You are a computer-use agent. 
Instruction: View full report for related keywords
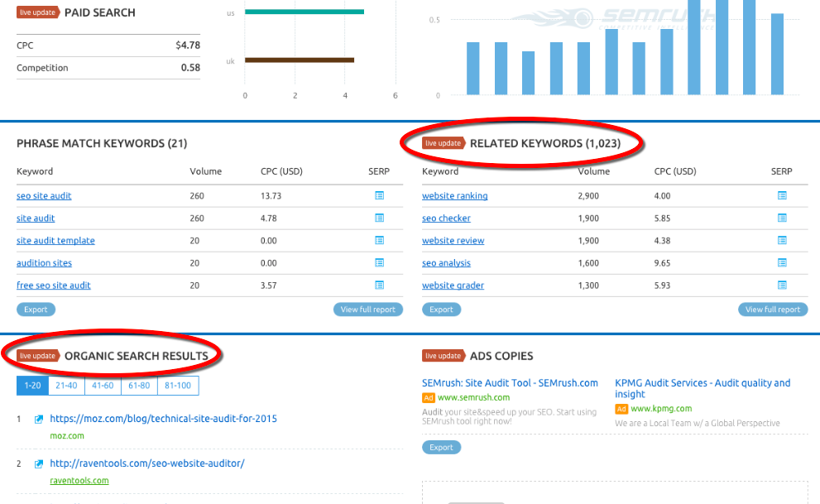772,310
